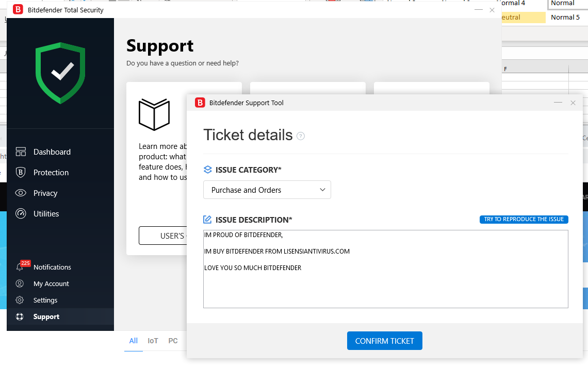The image size is (588, 368).
Task: Select the IoT tab
Action: [153, 341]
